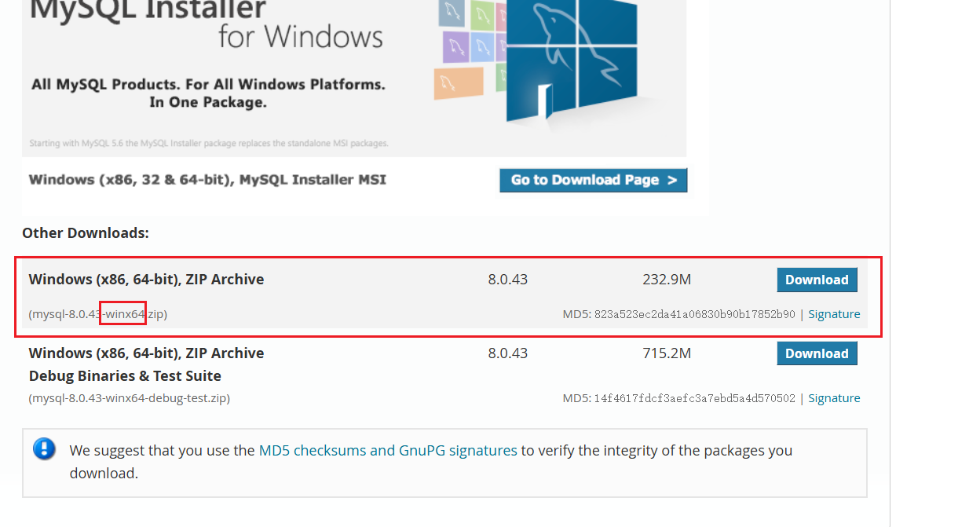Click the blue info exclamation icon

(x=44, y=449)
